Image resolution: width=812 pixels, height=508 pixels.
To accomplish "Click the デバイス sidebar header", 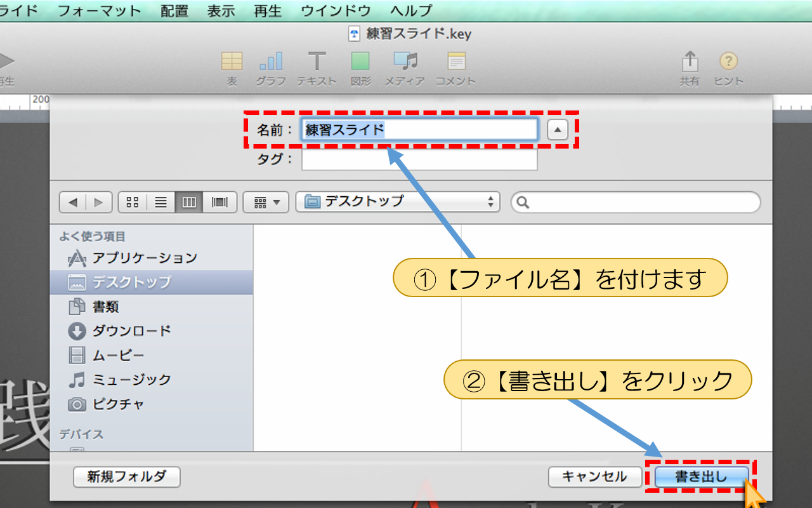I will click(81, 435).
